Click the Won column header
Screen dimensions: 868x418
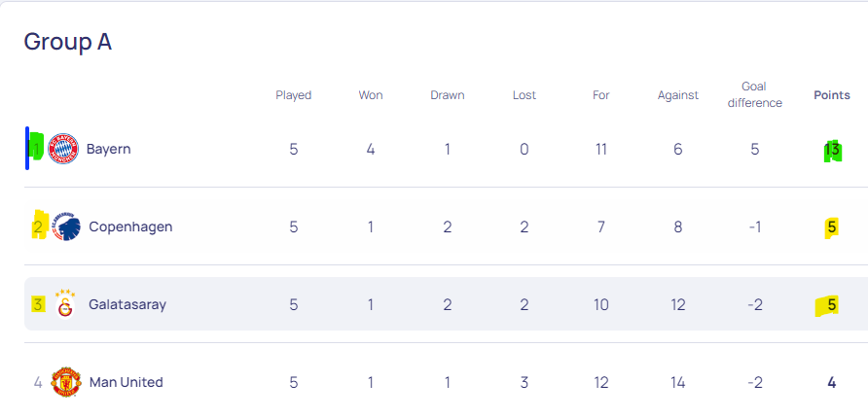tap(371, 95)
